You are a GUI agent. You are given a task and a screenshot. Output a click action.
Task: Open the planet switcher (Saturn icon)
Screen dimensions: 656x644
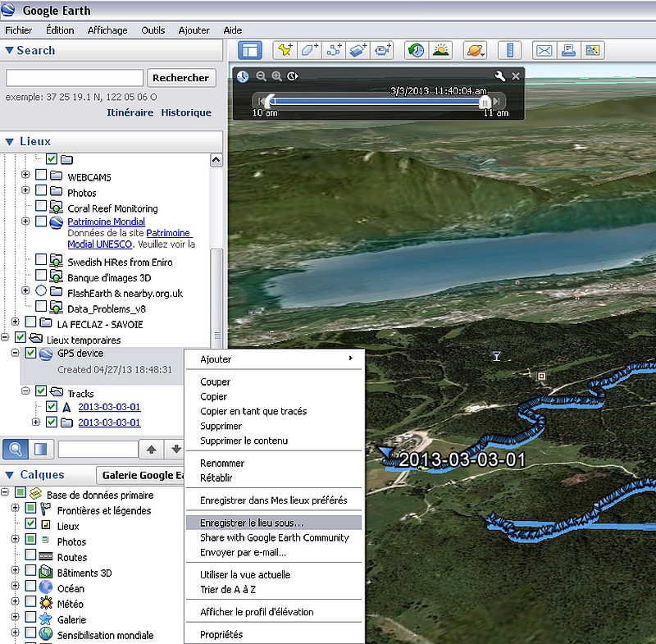[x=476, y=51]
